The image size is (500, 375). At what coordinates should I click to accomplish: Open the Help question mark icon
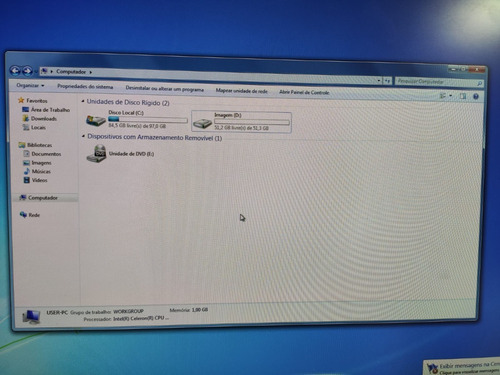tap(476, 97)
